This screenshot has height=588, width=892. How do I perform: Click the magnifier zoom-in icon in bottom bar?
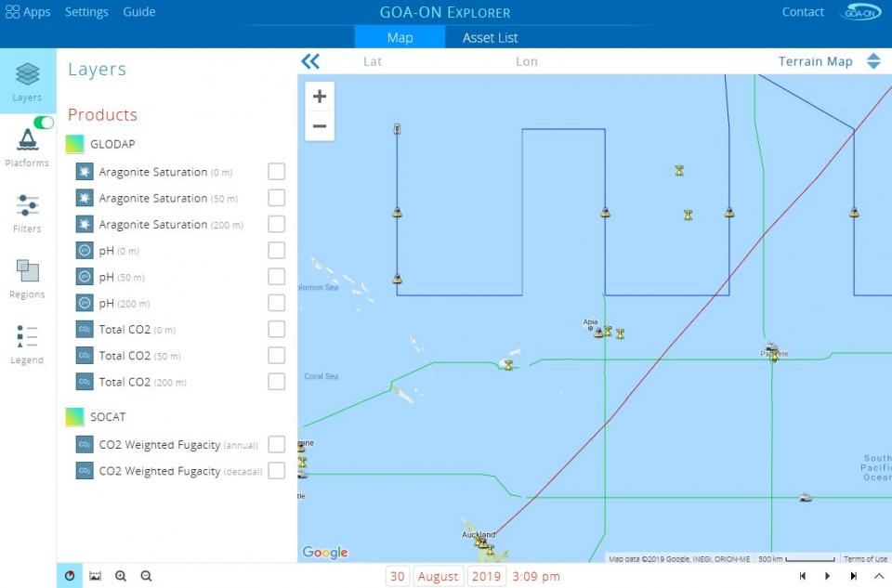[x=121, y=576]
